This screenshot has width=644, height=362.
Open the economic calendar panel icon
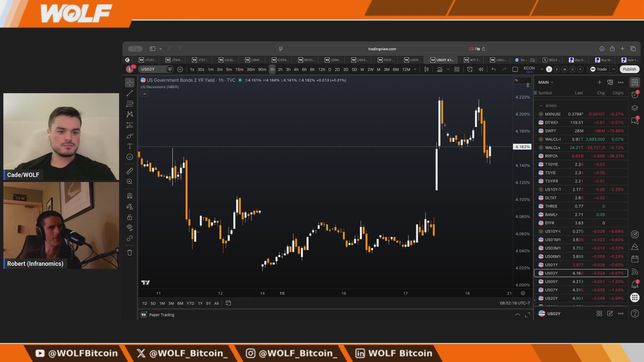[x=635, y=259]
